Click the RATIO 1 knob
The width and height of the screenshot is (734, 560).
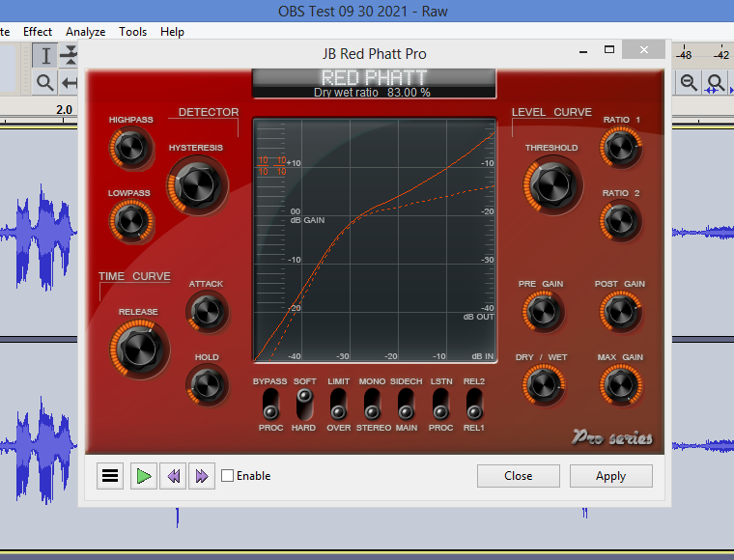click(621, 148)
